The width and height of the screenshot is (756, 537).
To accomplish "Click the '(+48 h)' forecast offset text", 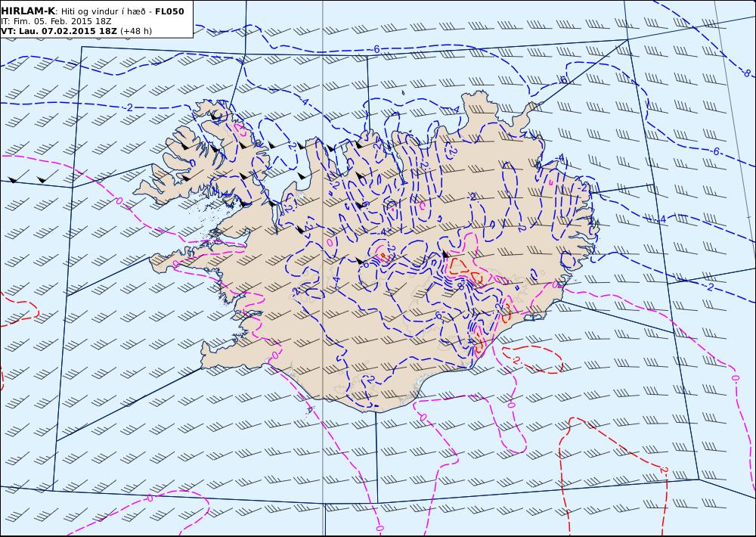I will [x=135, y=31].
